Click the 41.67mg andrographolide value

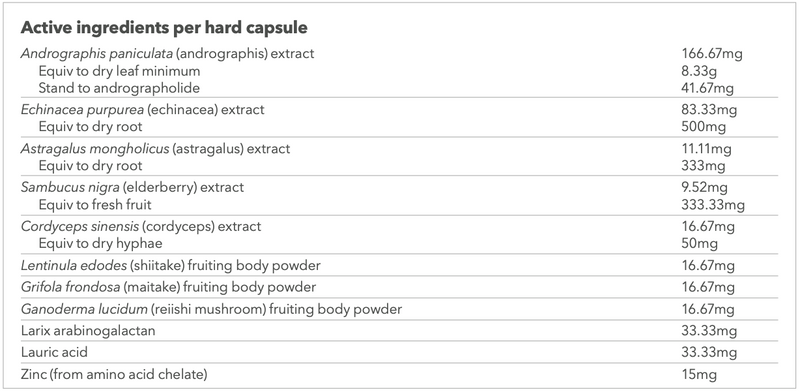[708, 88]
